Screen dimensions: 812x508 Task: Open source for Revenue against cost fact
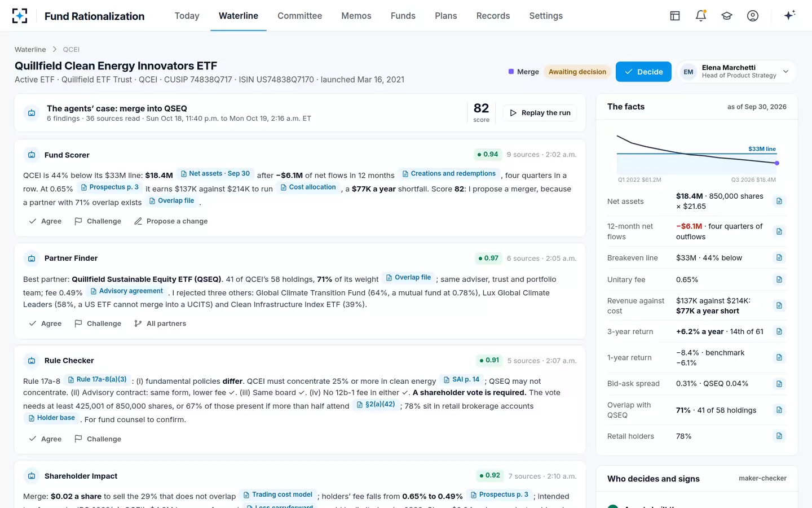pyautogui.click(x=779, y=305)
